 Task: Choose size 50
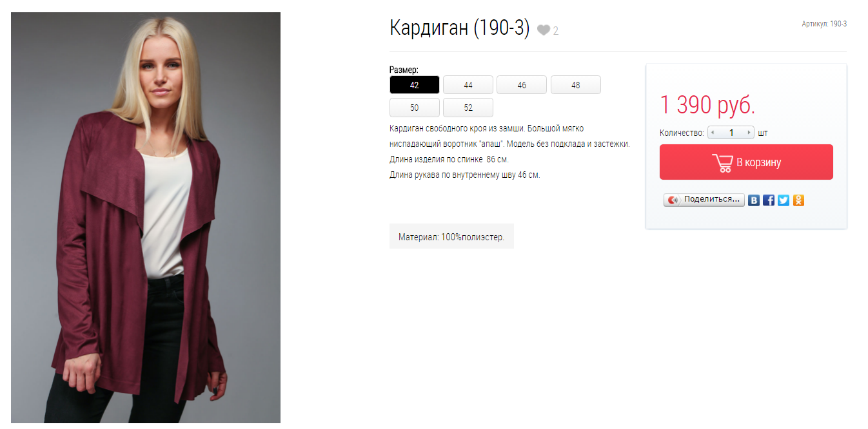[x=415, y=108]
